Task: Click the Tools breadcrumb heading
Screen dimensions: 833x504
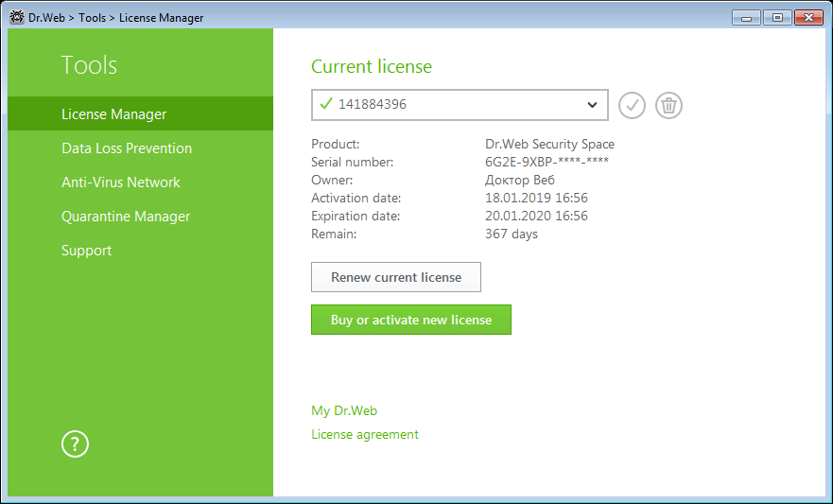Action: pos(92,18)
